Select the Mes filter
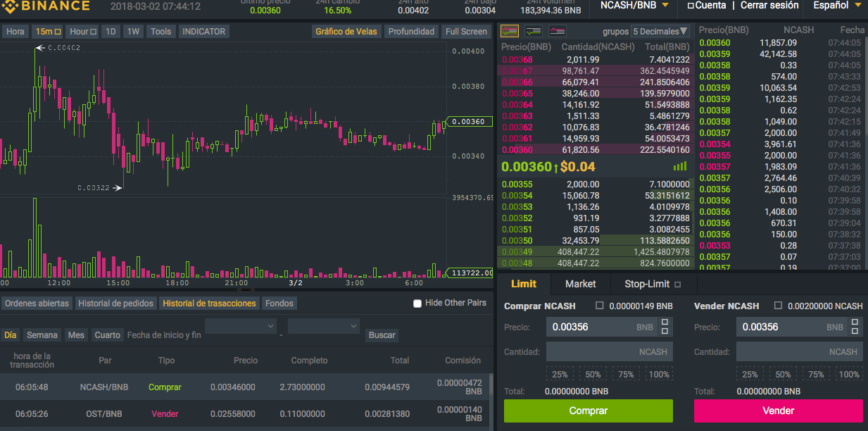868x431 pixels. (76, 335)
